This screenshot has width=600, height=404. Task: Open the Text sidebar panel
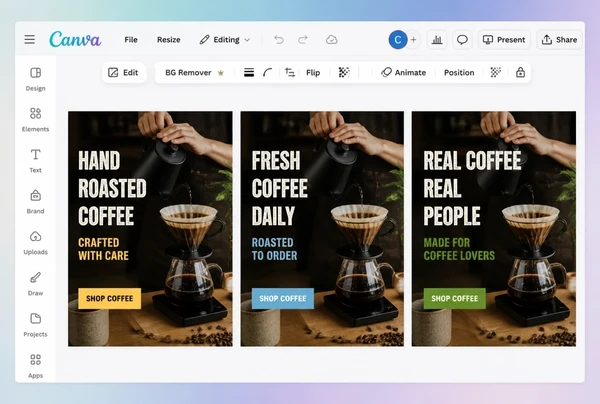pos(36,161)
